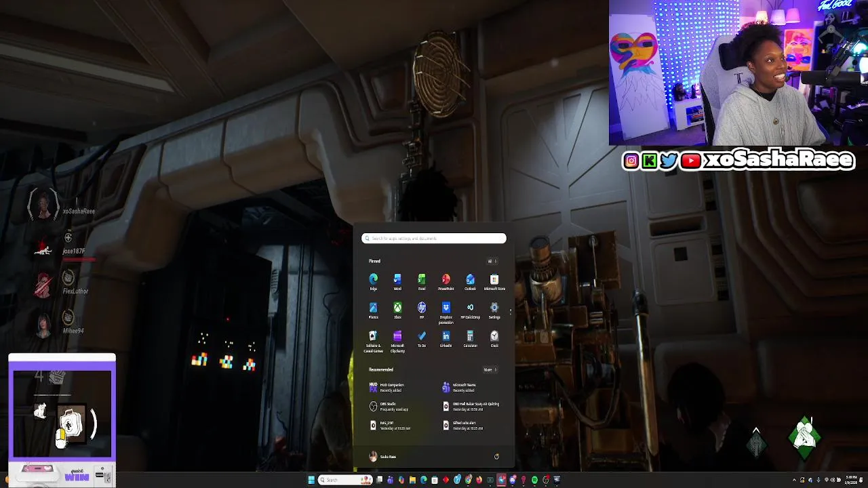The height and width of the screenshot is (488, 868).
Task: Launch the Calculator app
Action: coord(470,339)
